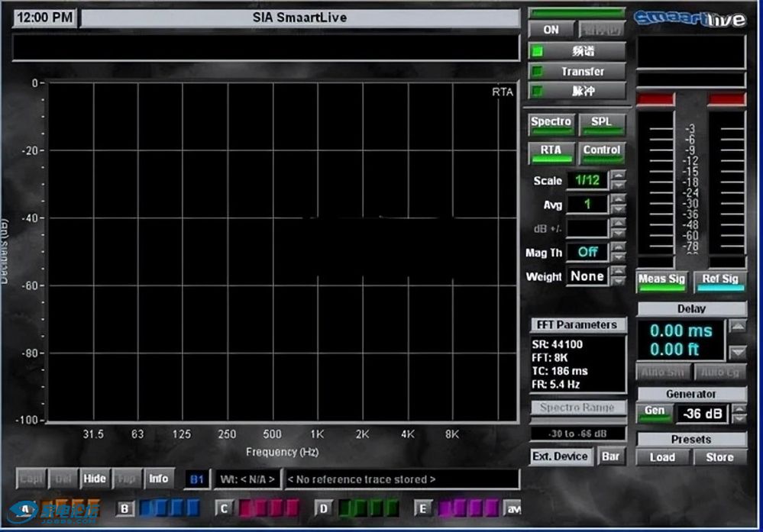763x532 pixels.
Task: Raise generator level with up arrow
Action: [739, 408]
